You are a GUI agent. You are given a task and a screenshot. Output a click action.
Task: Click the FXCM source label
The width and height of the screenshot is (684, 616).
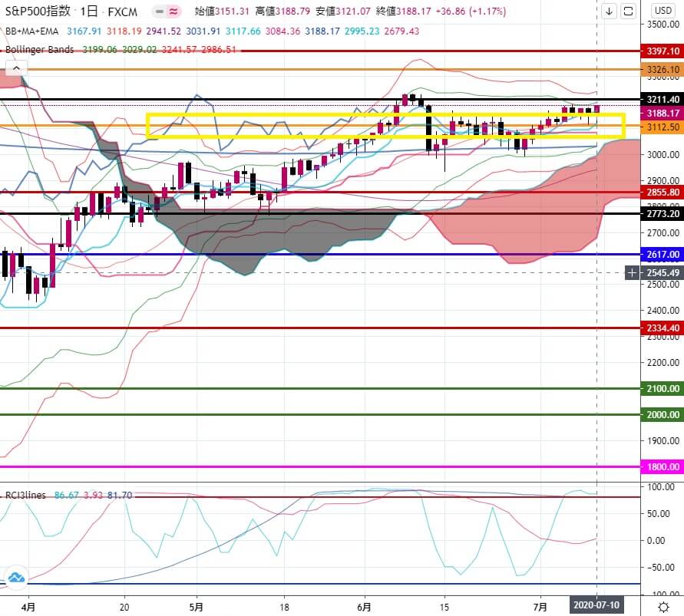(x=123, y=12)
